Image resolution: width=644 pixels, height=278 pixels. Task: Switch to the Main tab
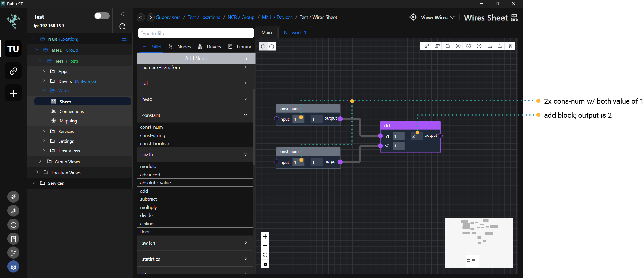pyautogui.click(x=266, y=32)
